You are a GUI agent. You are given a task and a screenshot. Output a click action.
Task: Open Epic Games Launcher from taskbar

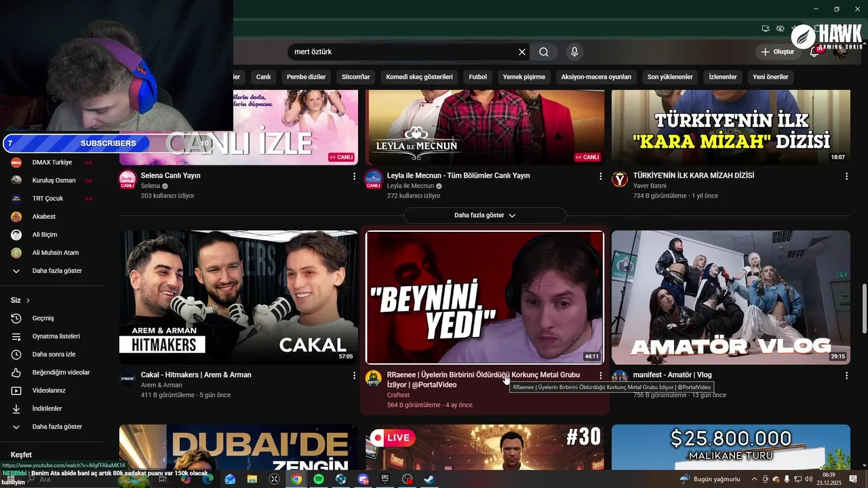click(385, 479)
